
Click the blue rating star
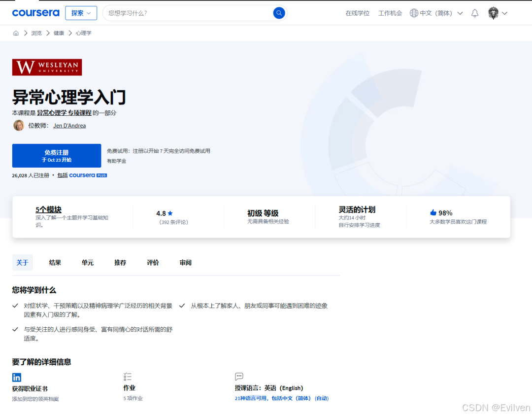(x=170, y=213)
